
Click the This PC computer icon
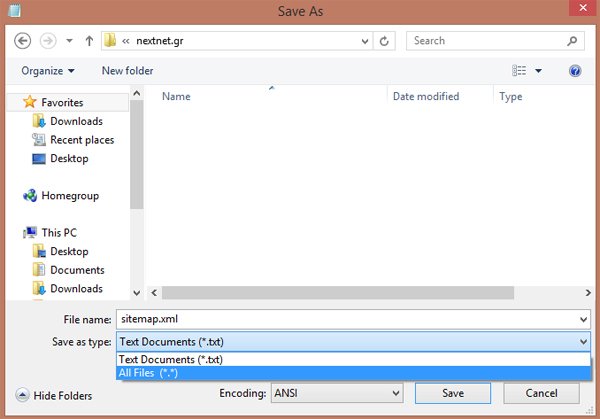pyautogui.click(x=30, y=232)
